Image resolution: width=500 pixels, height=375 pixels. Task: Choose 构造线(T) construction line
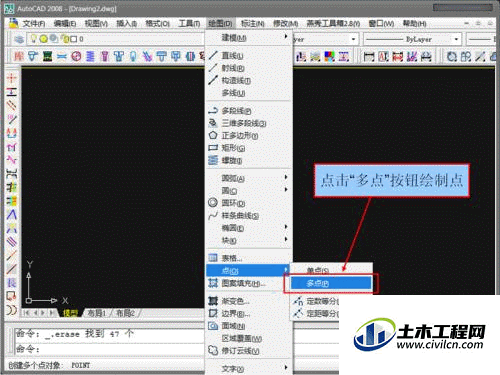[x=248, y=81]
